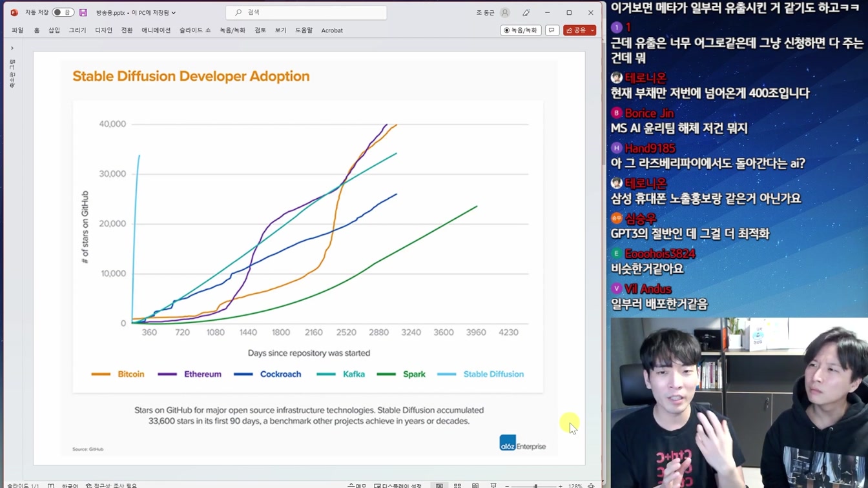Open the 디자인 ribbon tab
Screen dimensions: 868x488
click(103, 30)
